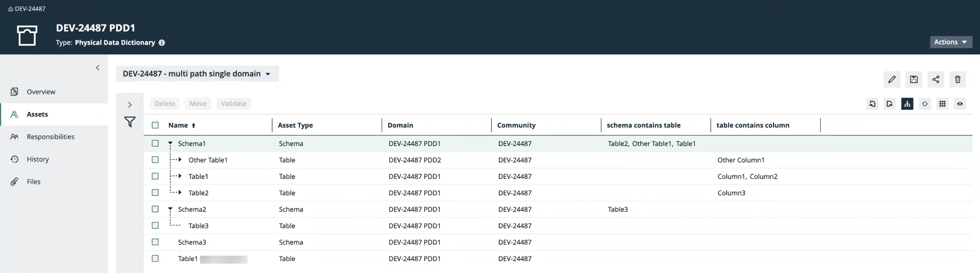Click the export file icon in table toolbar
This screenshot has width=980, height=273.
pos(890,104)
